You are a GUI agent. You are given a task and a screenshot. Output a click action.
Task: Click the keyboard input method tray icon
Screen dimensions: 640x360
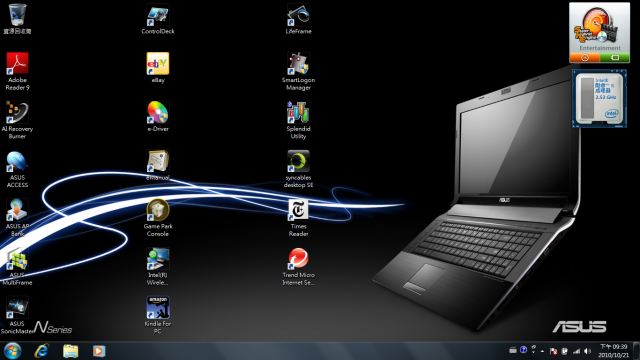tap(513, 350)
